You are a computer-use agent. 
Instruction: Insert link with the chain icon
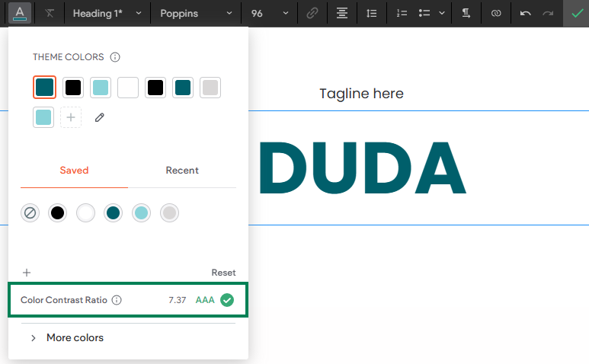tap(312, 14)
